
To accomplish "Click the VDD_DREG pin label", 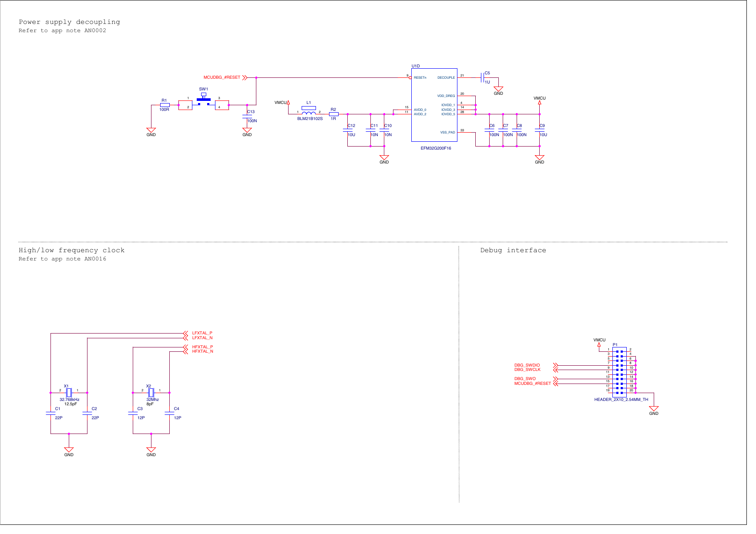I will click(x=446, y=96).
